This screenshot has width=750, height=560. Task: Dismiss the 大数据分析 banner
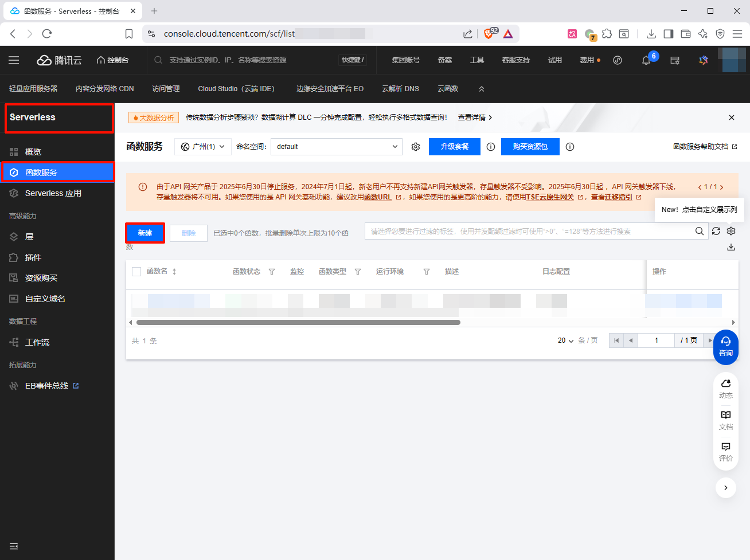(x=732, y=118)
